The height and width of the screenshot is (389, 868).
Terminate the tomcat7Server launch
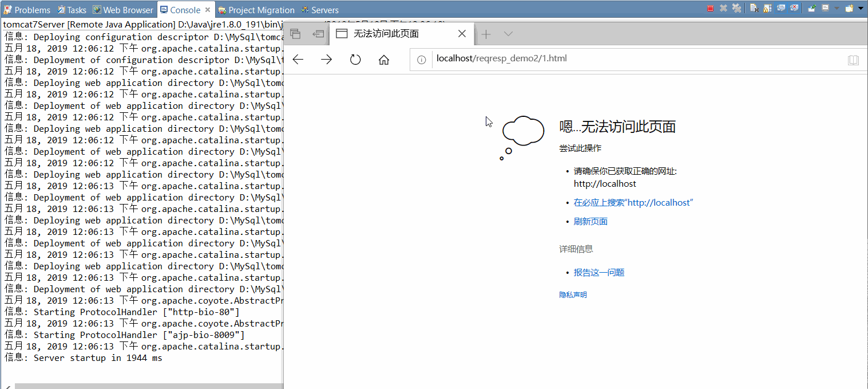(710, 8)
